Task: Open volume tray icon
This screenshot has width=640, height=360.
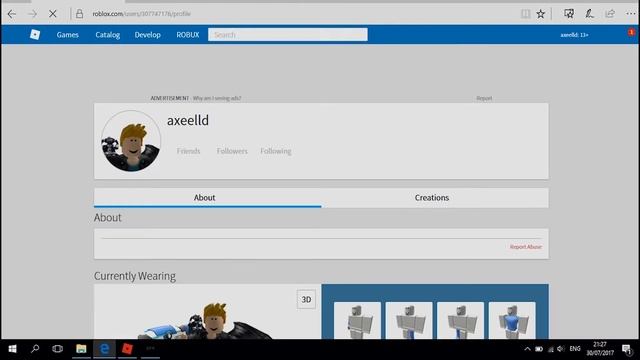Action: tap(561, 349)
